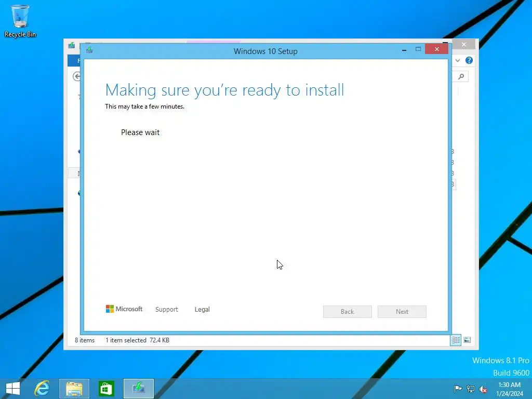Click the File Explorer title bar icon
Viewport: 532px width, 399px height.
72,45
